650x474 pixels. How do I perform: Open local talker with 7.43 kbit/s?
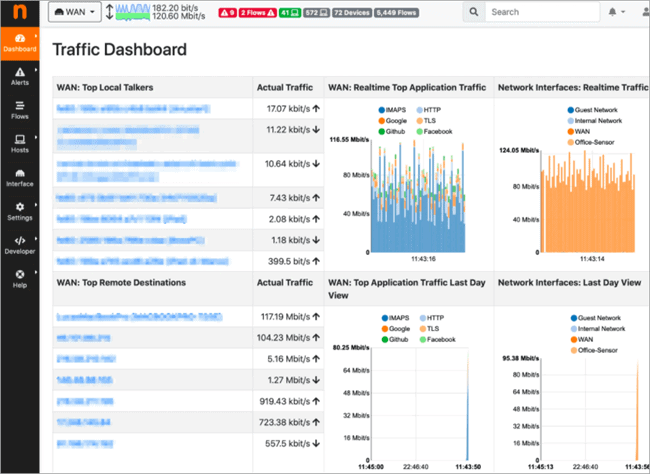tap(136, 198)
